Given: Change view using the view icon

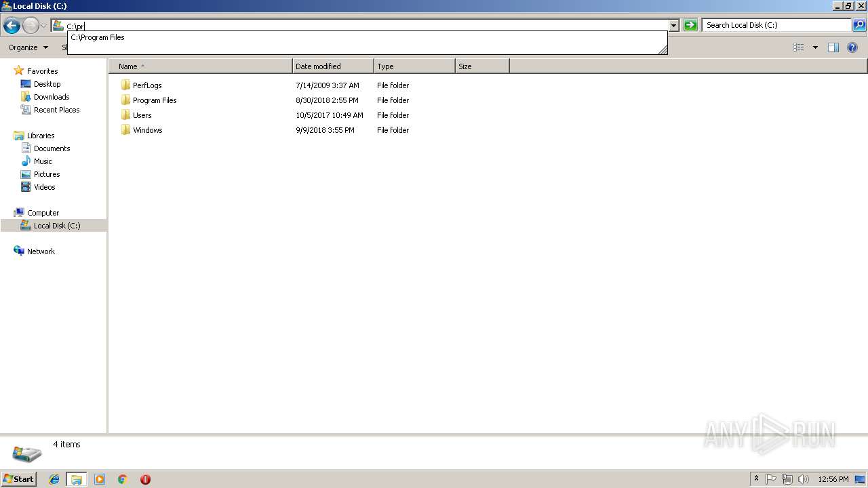Looking at the screenshot, I should (799, 47).
